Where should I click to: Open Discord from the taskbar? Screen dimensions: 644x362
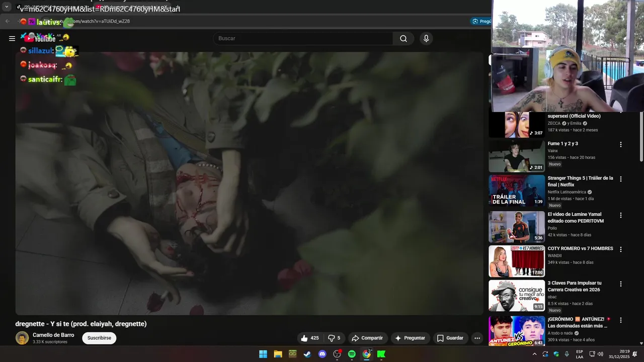323,354
